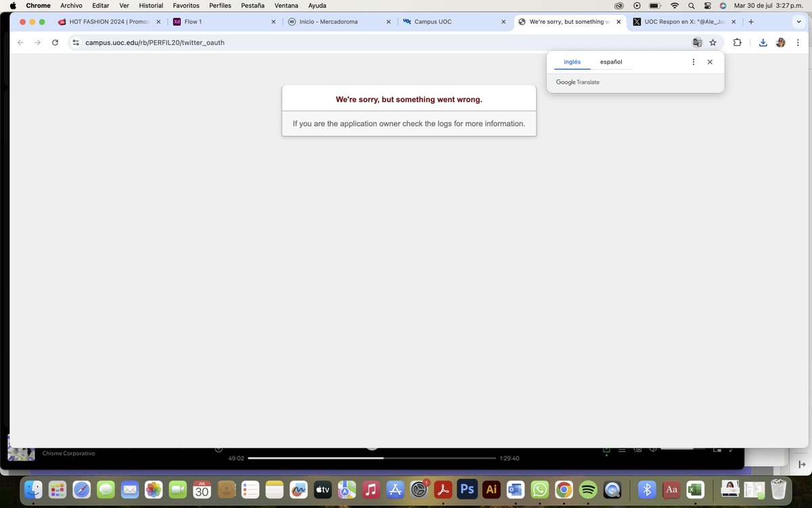Bookmark this page with the star icon

coord(713,42)
